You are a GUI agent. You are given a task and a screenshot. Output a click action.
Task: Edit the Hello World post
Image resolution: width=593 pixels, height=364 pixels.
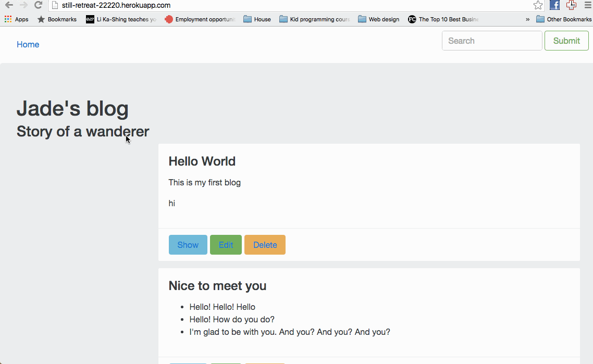(x=226, y=245)
